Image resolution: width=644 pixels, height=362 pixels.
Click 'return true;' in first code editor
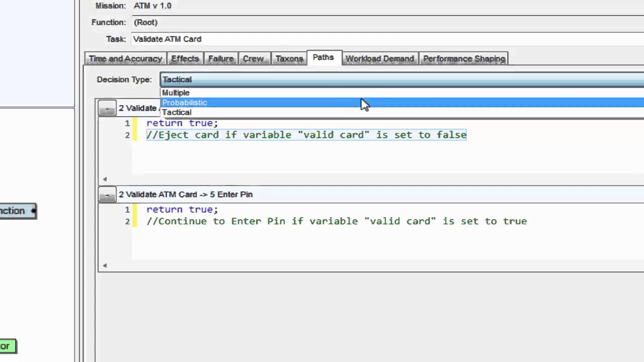[x=182, y=123]
